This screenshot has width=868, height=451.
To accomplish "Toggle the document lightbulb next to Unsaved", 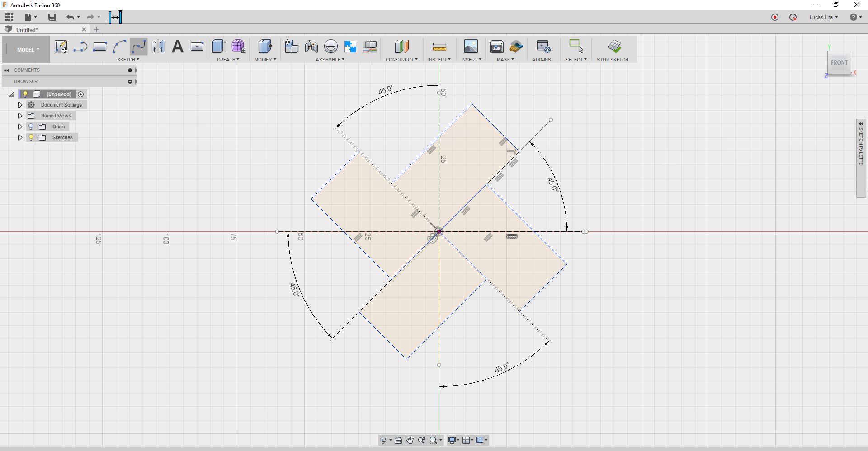I will [x=24, y=94].
